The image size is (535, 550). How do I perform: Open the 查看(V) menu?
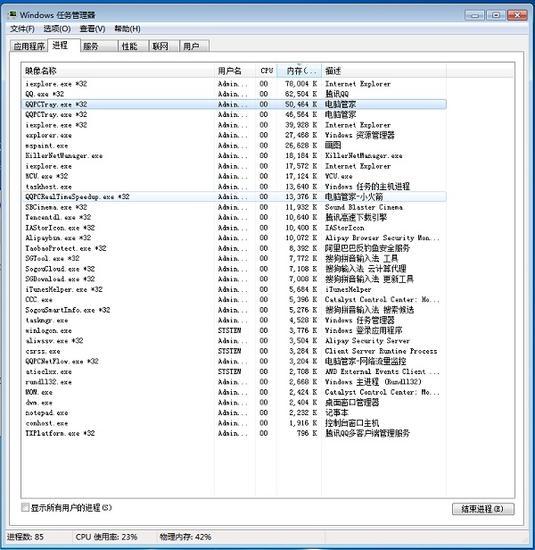point(92,29)
